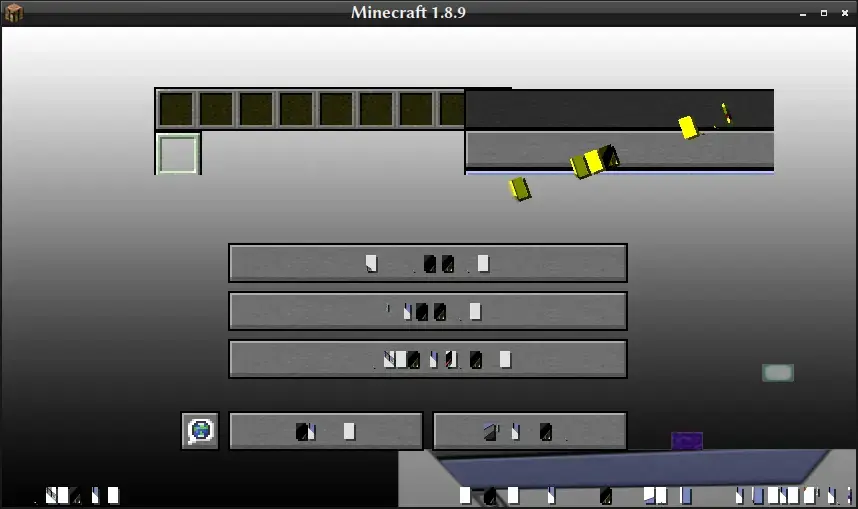Maximize the Minecraft window
858x509 pixels.
click(x=824, y=13)
